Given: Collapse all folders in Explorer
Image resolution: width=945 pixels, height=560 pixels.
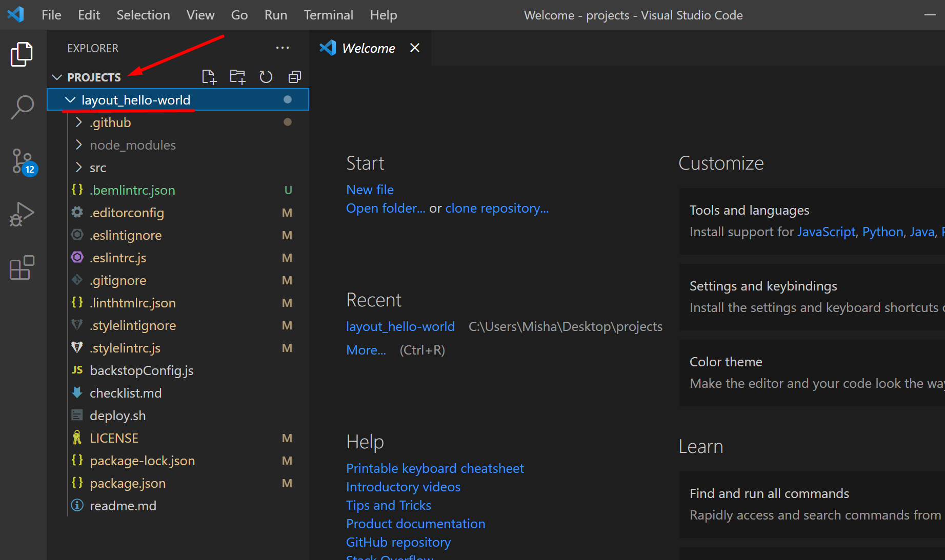Looking at the screenshot, I should pos(294,77).
